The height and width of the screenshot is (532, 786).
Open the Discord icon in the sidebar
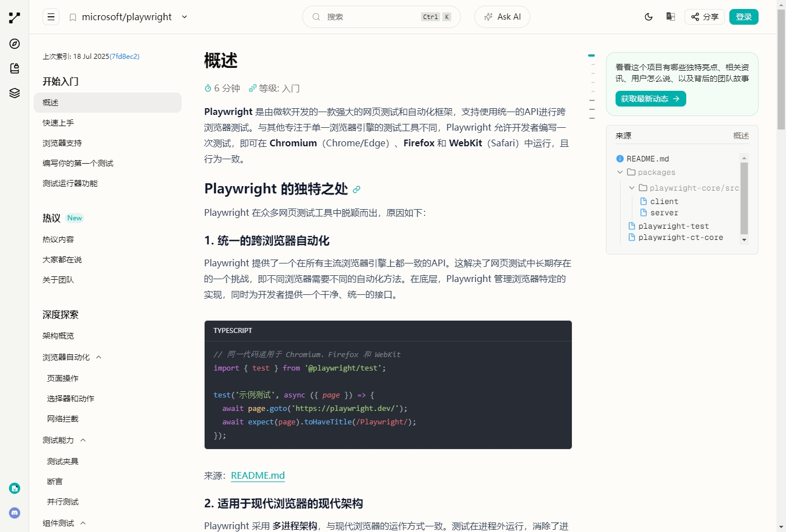tap(15, 513)
